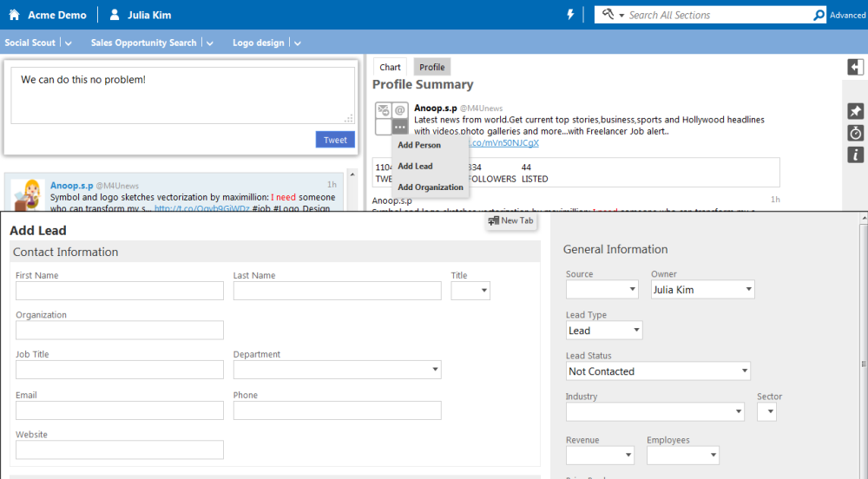Switch to the Chart tab
The width and height of the screenshot is (868, 479).
[390, 67]
